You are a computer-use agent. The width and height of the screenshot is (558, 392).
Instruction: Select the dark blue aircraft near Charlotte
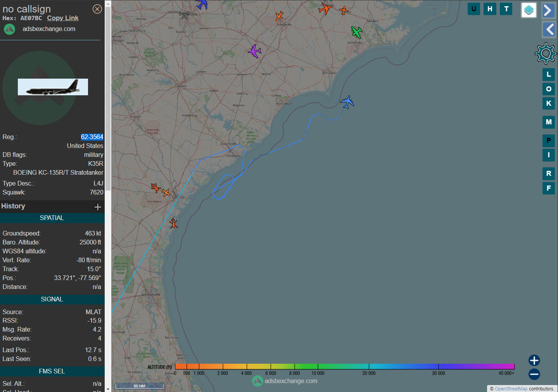[x=202, y=4]
